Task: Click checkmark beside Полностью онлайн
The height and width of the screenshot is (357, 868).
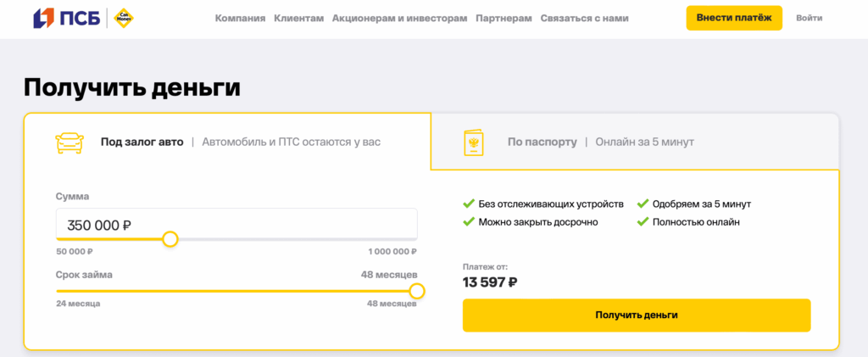Action: pyautogui.click(x=643, y=222)
